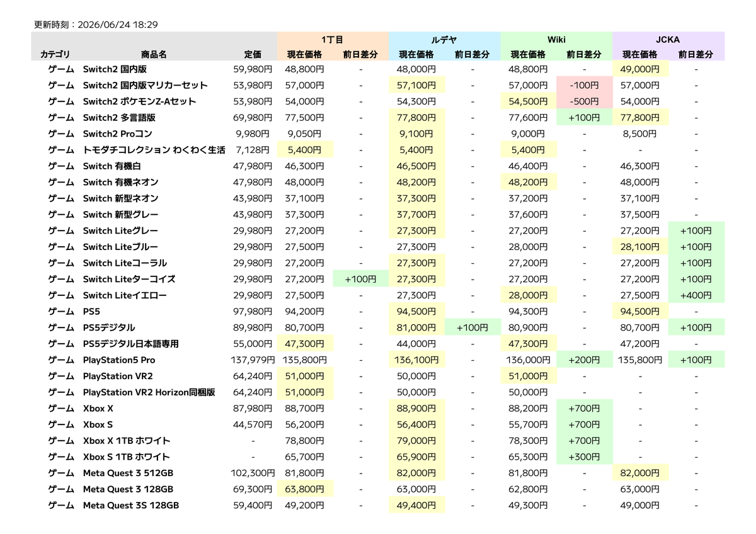
Task: Select product name Switch2 国内版マリカーセット
Action: [x=146, y=85]
